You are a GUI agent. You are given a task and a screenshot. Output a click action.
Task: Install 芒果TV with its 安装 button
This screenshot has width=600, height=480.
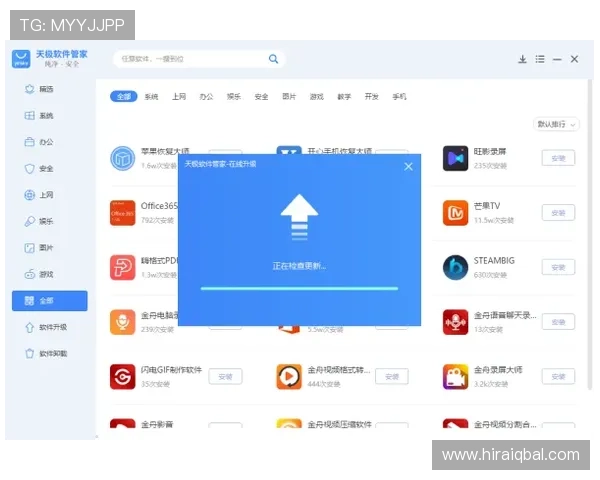coord(558,213)
